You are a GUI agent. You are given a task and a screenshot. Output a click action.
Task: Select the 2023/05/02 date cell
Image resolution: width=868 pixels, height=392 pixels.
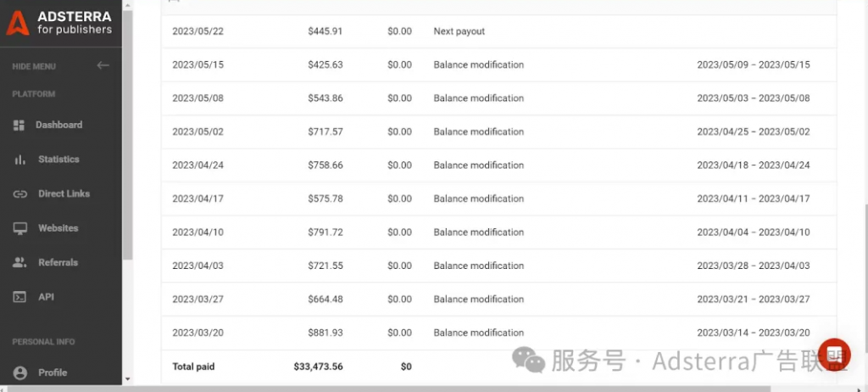(198, 132)
